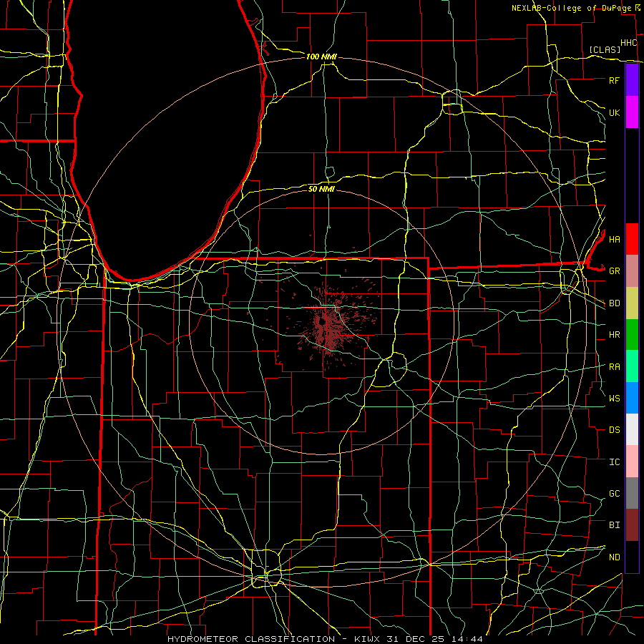Click the HR green legend color swatch
This screenshot has height=644, width=644.
632,335
